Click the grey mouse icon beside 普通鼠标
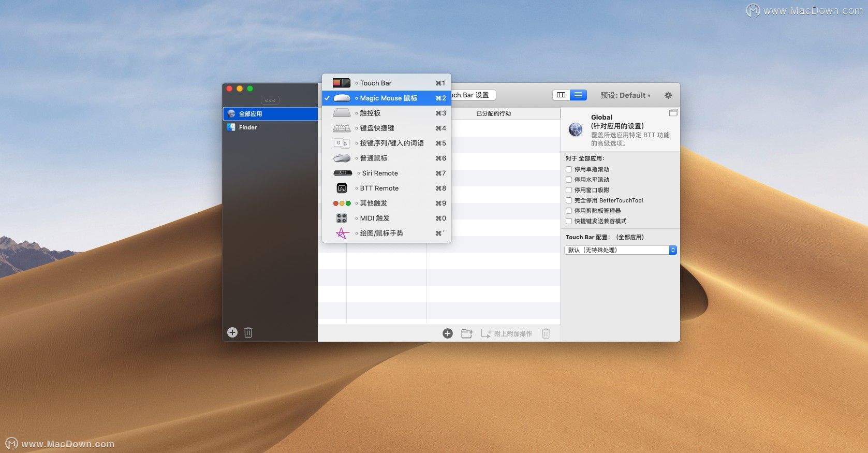Image resolution: width=868 pixels, height=453 pixels. [342, 158]
